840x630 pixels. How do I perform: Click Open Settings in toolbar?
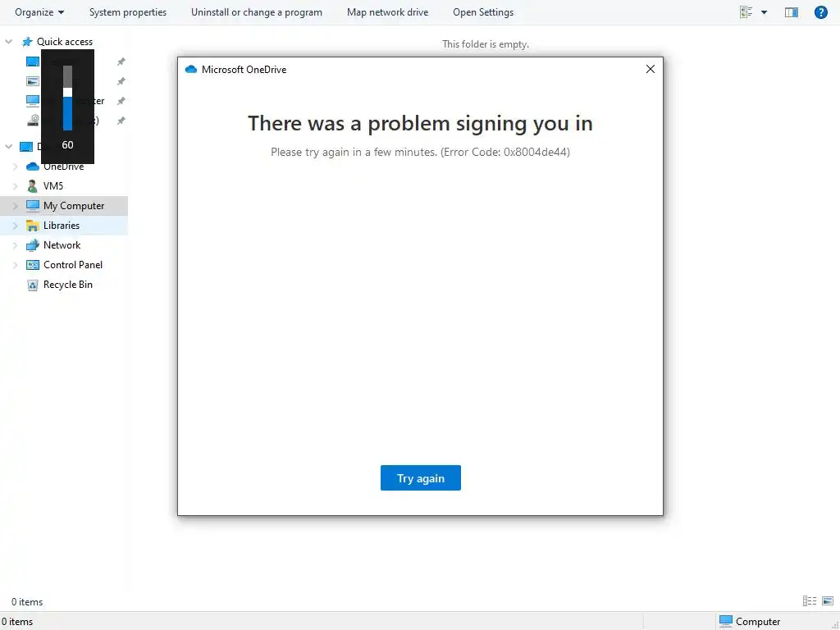tap(483, 11)
